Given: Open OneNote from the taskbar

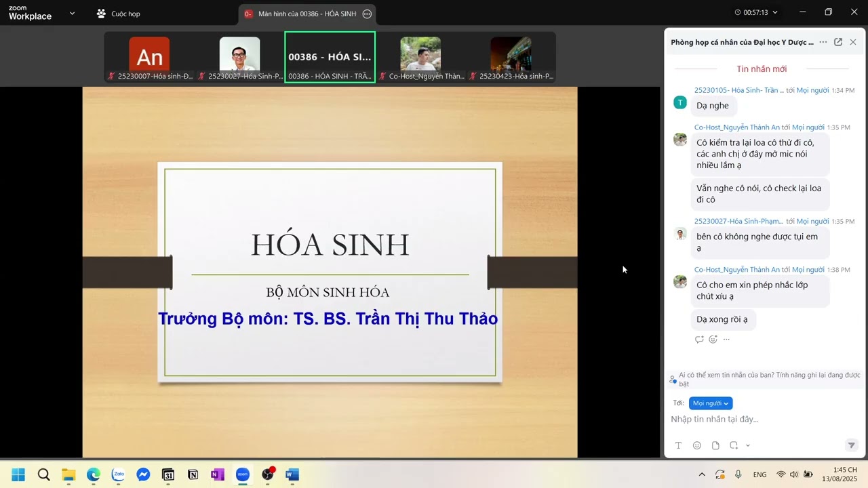Looking at the screenshot, I should click(x=218, y=474).
